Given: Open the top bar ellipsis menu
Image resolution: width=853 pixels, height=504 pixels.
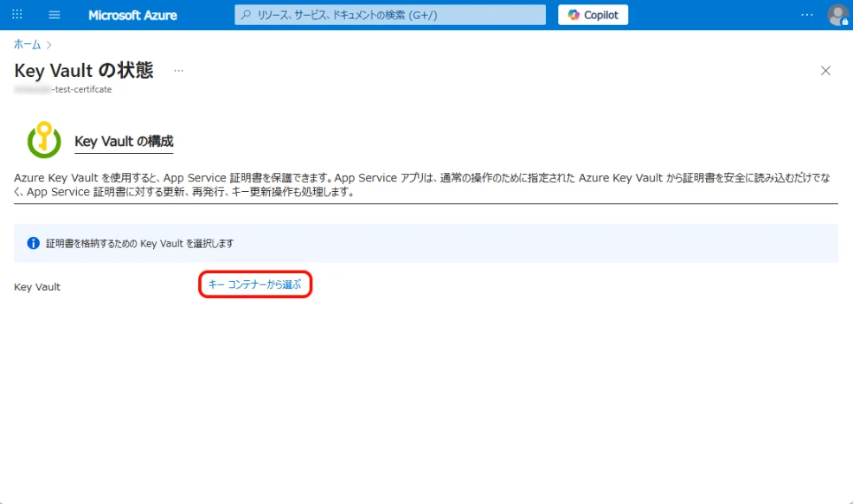Looking at the screenshot, I should 806,15.
